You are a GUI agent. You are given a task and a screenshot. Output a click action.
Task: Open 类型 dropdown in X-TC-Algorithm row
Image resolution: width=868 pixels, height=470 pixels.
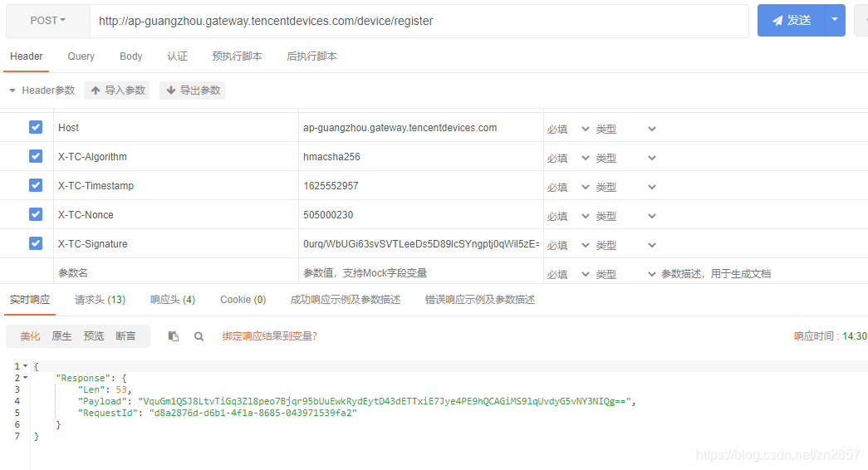[625, 159]
